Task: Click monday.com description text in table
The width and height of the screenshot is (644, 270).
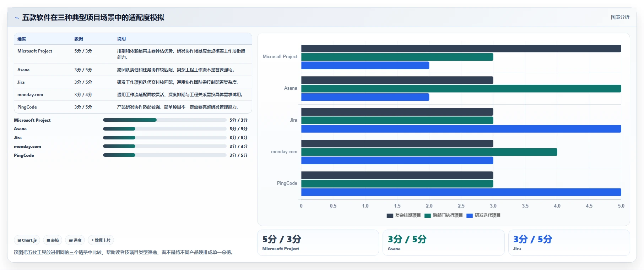Action: point(181,95)
